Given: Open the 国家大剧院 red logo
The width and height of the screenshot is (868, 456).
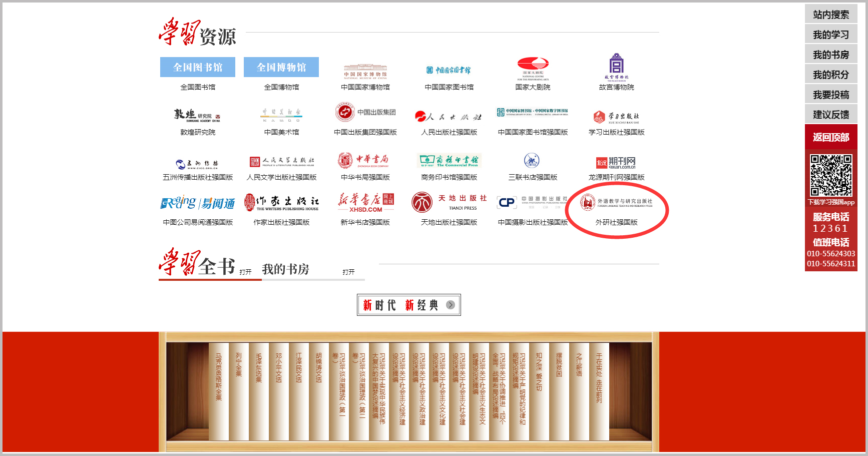Looking at the screenshot, I should [x=533, y=69].
